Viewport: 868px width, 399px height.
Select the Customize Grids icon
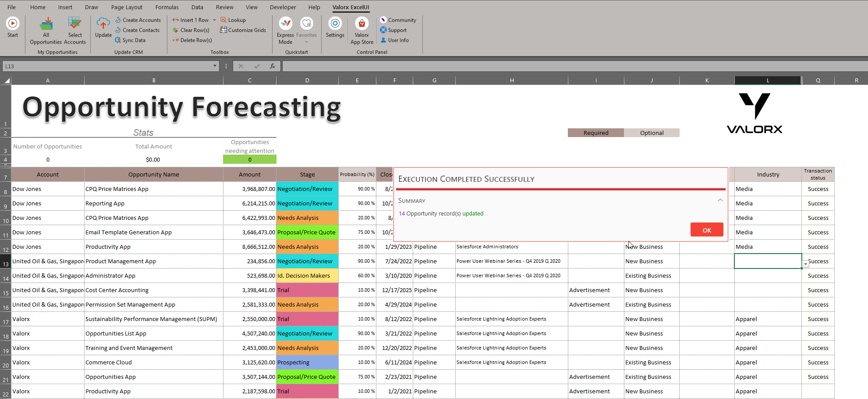point(225,30)
